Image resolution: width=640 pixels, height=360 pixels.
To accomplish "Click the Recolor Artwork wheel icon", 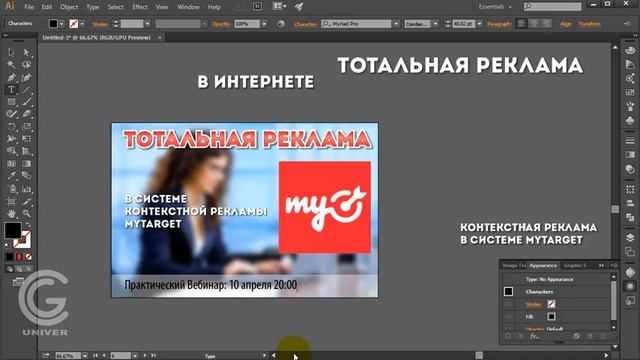I will click(281, 24).
